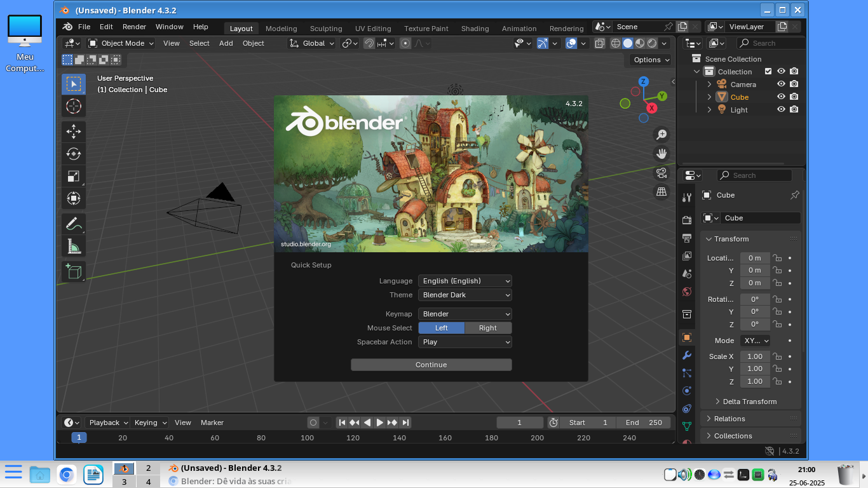Activate the 3D Cursor tool

point(74,106)
